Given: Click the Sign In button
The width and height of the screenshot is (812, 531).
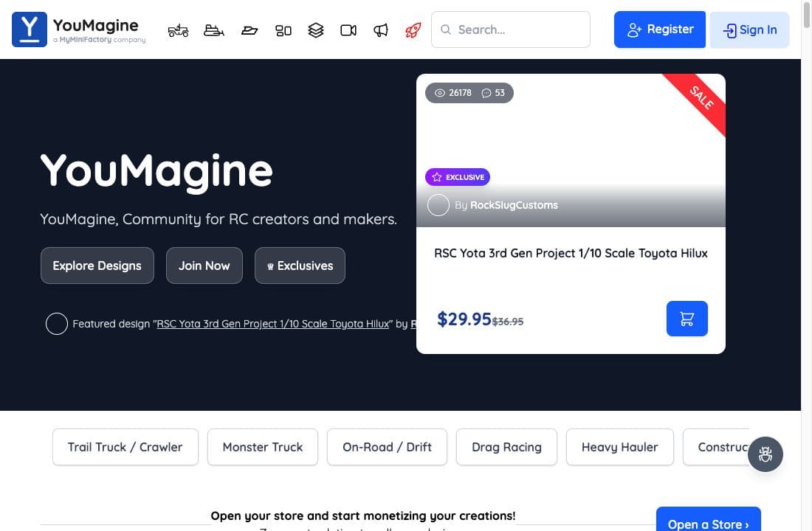Looking at the screenshot, I should point(749,30).
